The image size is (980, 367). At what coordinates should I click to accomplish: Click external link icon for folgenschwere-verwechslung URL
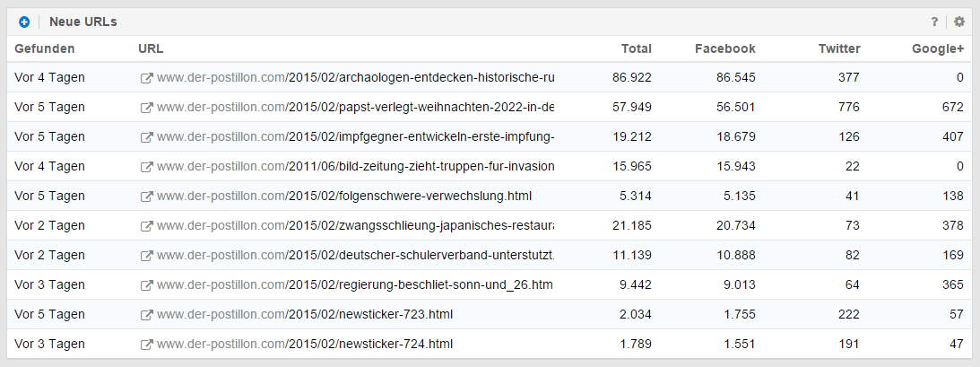pyautogui.click(x=146, y=197)
